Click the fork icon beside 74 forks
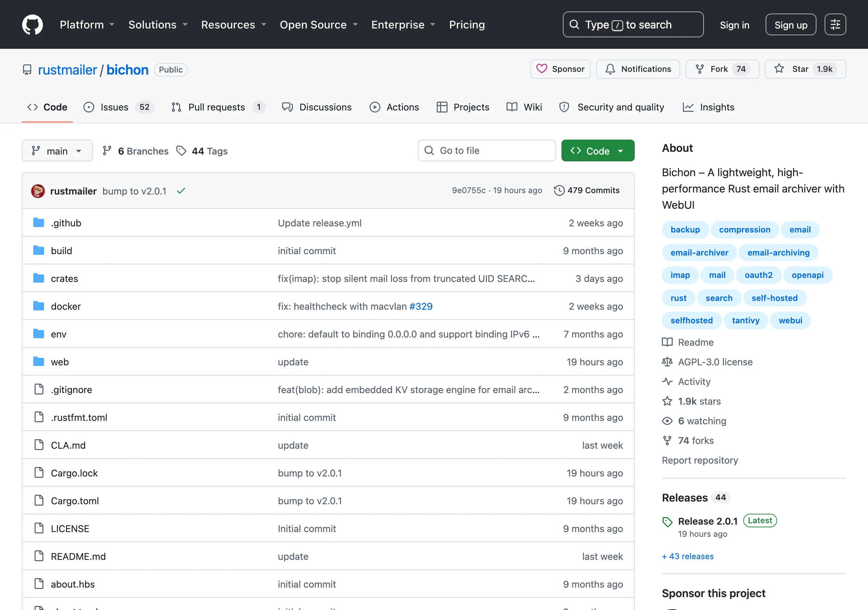The height and width of the screenshot is (610, 868). [x=667, y=440]
